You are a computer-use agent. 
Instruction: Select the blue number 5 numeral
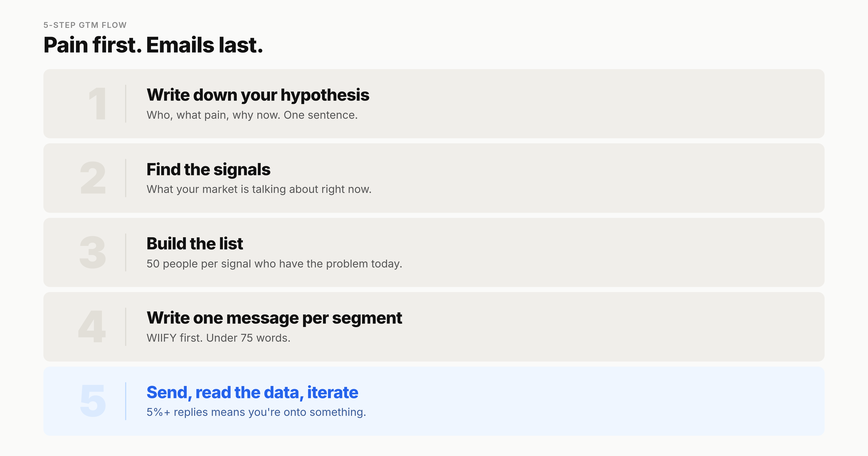pos(93,401)
